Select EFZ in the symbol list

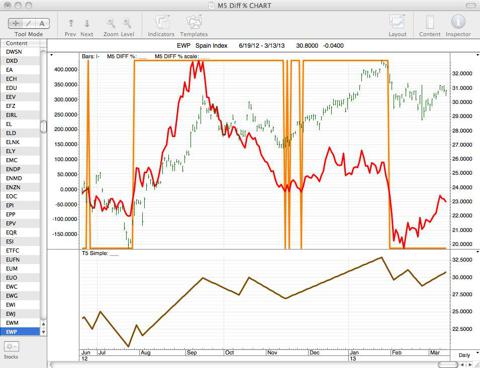[20, 106]
